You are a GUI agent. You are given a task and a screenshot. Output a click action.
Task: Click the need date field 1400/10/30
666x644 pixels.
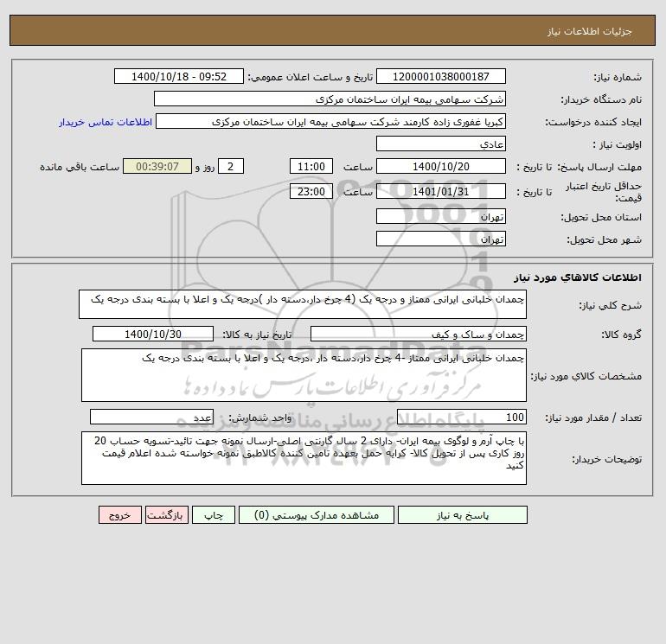153,334
